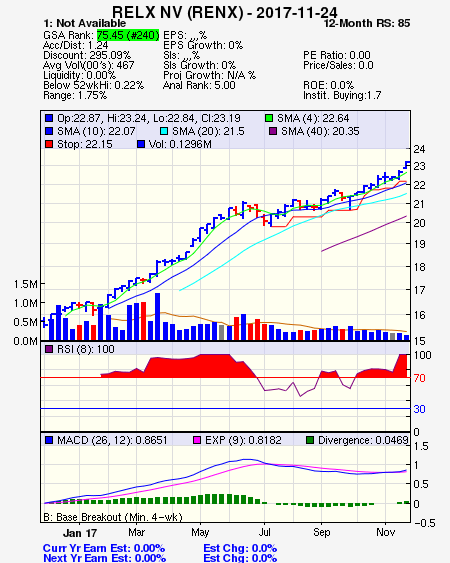Click the Sls Growth: 0% text
Image resolution: width=450 pixels, height=563 pixels.
199,65
